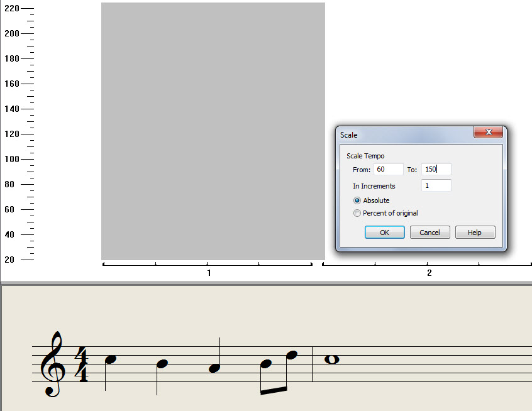Click the 120 mark on the tempo scale
Image resolution: width=532 pixels, height=411 pixels.
pyautogui.click(x=12, y=134)
